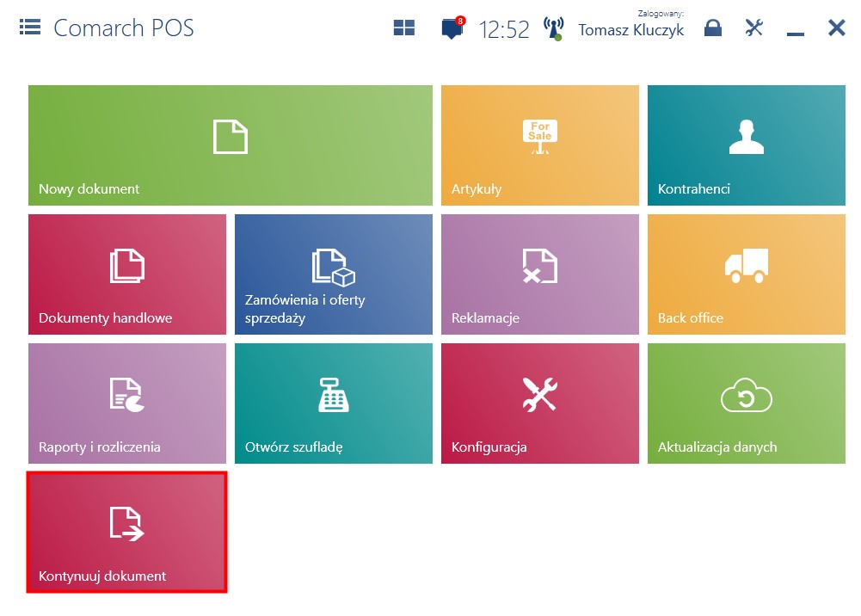Open the Back office tile
The width and height of the screenshot is (861, 616).
tap(747, 274)
